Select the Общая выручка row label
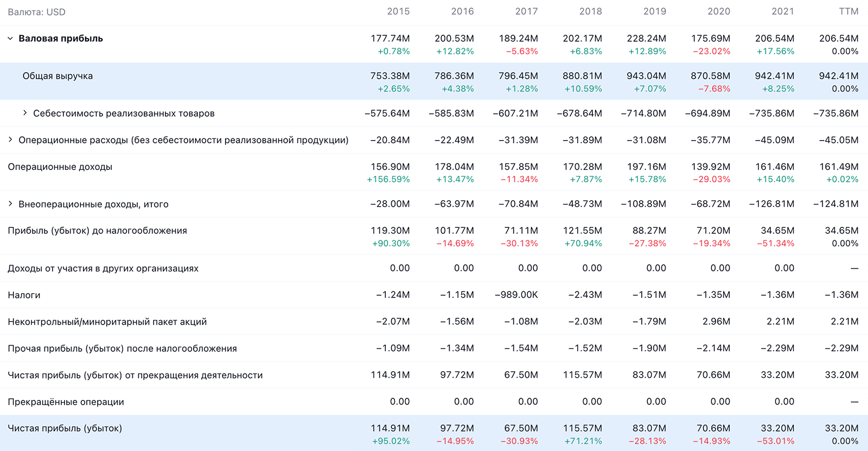Viewport: 868px width, 451px height. coord(58,76)
